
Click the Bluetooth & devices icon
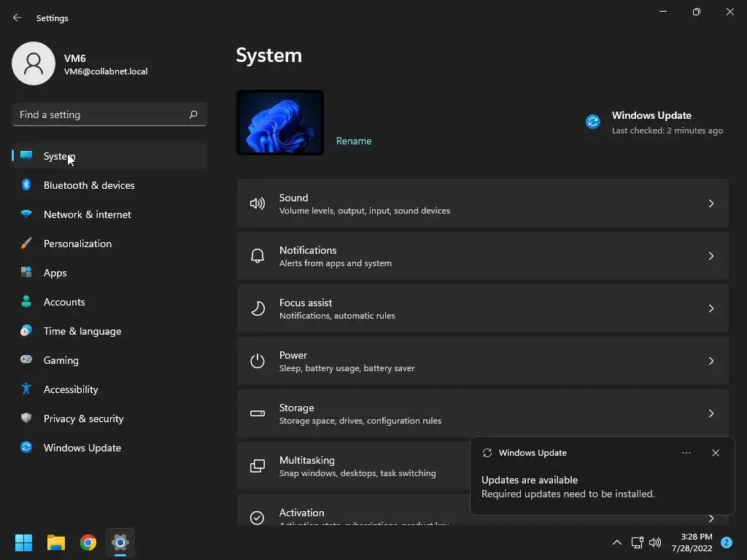(26, 185)
